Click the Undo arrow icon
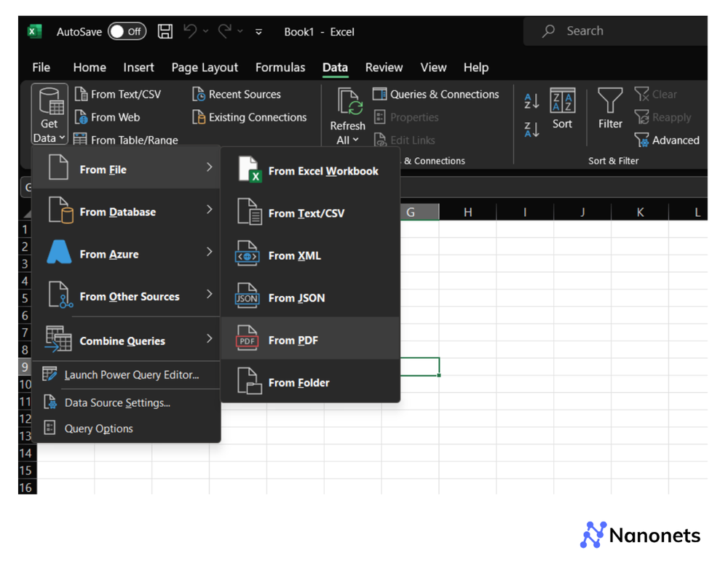 click(x=190, y=31)
